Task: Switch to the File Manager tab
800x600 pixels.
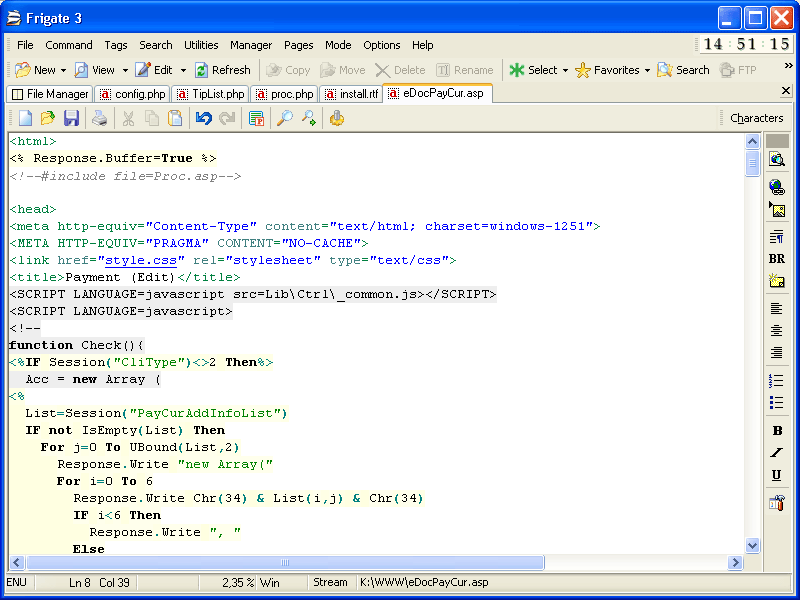Action: pos(50,94)
